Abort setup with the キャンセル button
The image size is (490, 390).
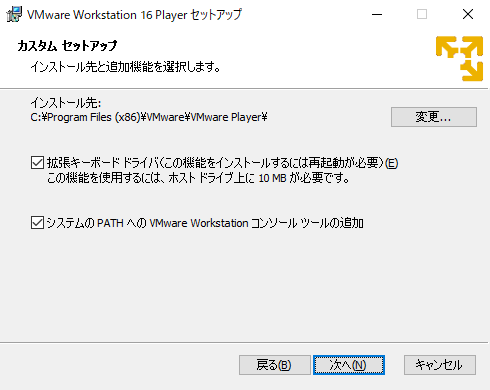pos(440,365)
